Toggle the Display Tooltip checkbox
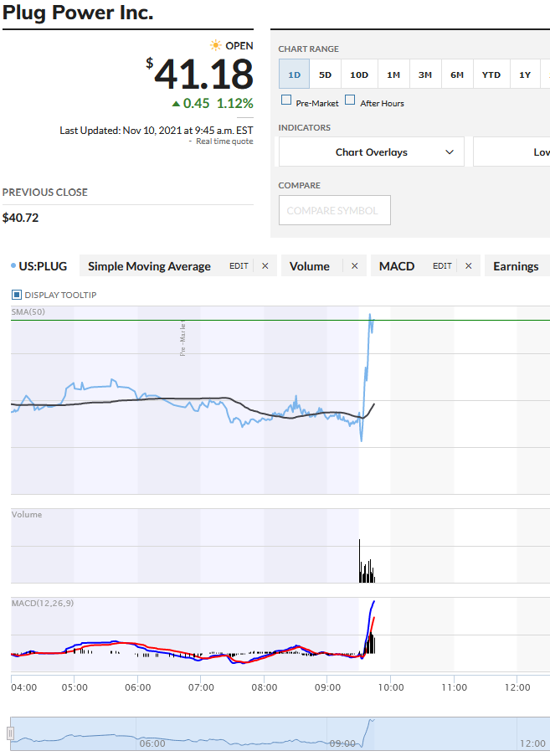The height and width of the screenshot is (756, 550). pyautogui.click(x=17, y=295)
